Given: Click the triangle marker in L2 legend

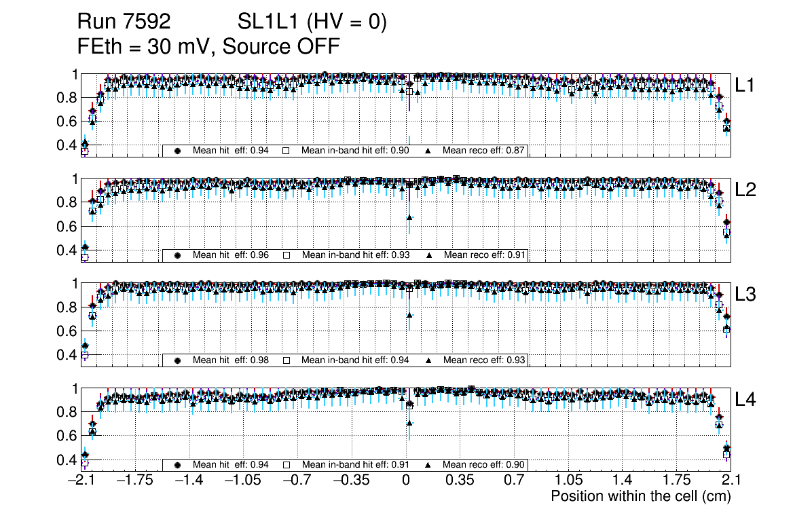Looking at the screenshot, I should 428,255.
